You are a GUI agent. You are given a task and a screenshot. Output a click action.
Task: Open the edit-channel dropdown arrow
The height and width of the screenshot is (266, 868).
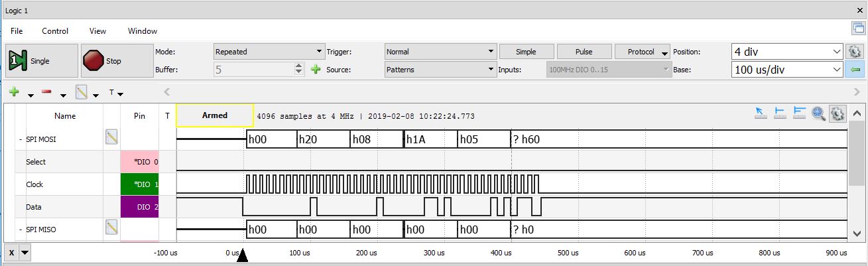(x=96, y=94)
